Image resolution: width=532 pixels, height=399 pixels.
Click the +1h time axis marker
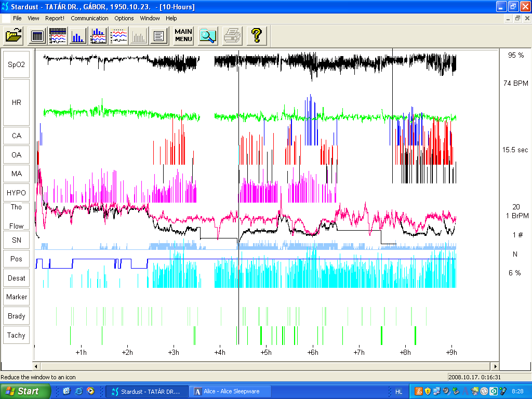81,353
